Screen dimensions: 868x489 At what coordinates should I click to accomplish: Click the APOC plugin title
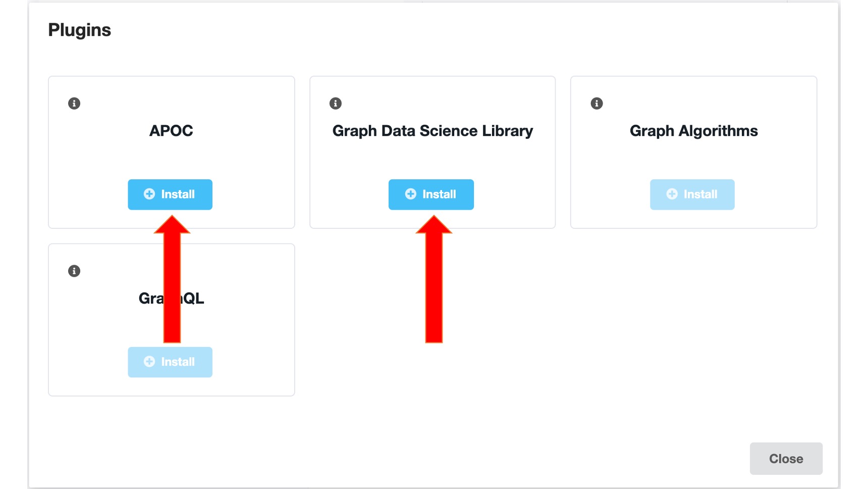click(171, 131)
